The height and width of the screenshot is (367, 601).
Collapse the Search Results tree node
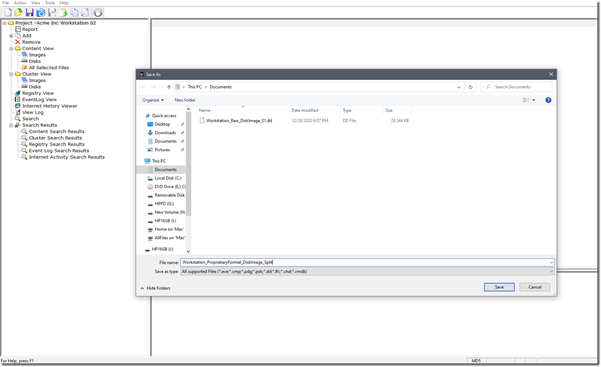[11, 125]
